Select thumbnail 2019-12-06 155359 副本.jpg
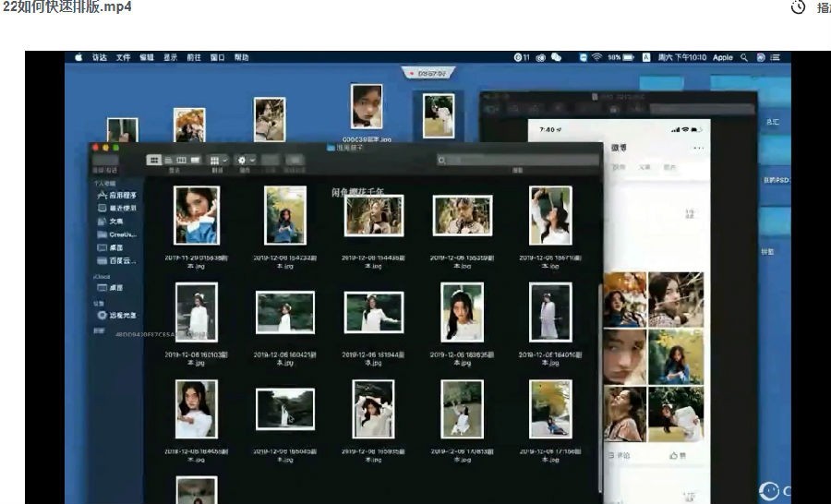This screenshot has height=504, width=831. coord(463,215)
